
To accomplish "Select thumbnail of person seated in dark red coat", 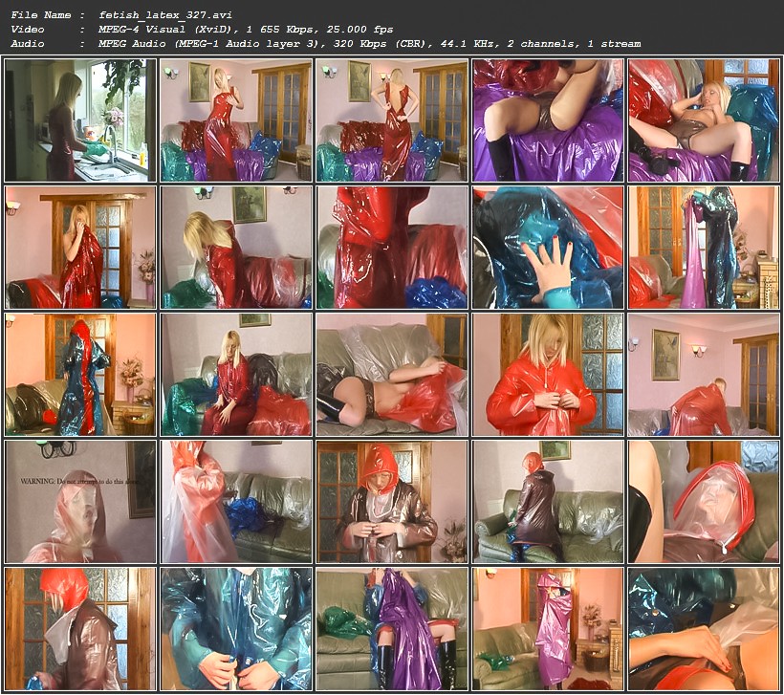I will pos(236,374).
